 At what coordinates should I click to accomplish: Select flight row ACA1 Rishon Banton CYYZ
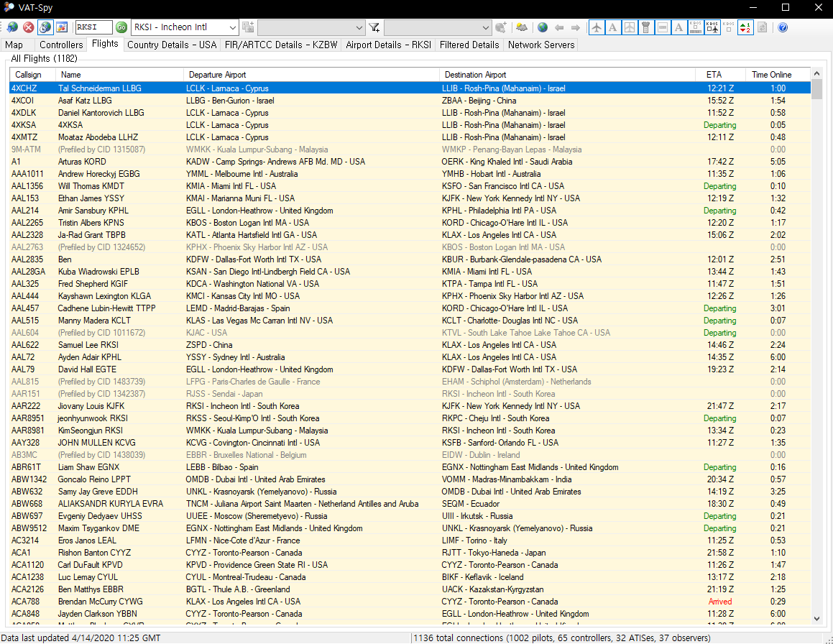pyautogui.click(x=410, y=553)
